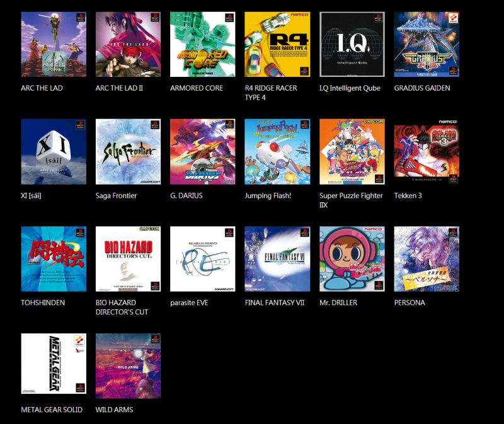Screen dimensions: 504x424
Task: Open the XI [sái] dice cover
Action: [54, 152]
